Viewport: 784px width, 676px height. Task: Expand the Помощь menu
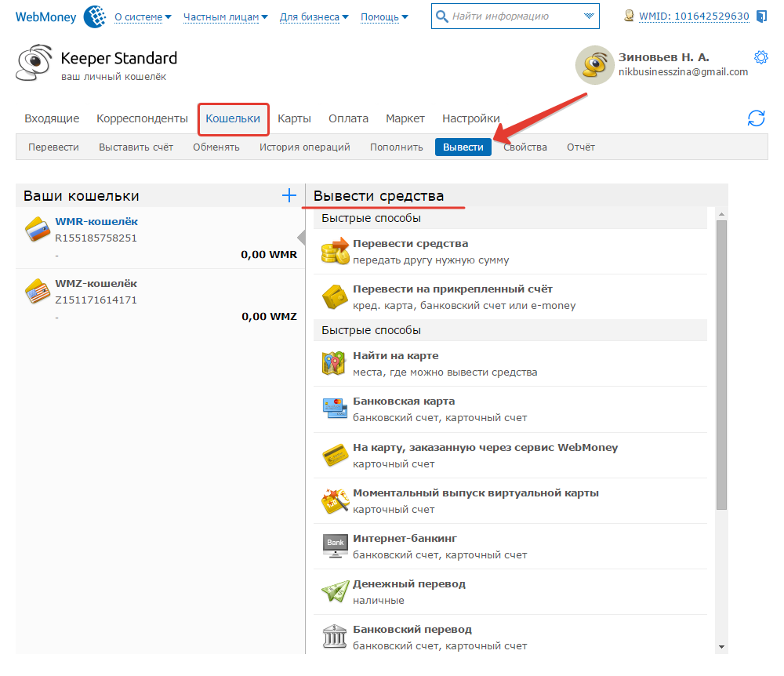(x=384, y=17)
